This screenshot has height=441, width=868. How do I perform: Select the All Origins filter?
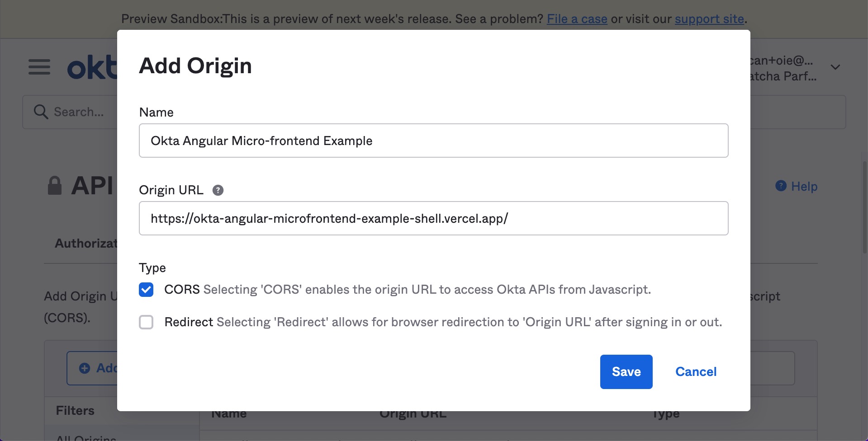point(86,436)
